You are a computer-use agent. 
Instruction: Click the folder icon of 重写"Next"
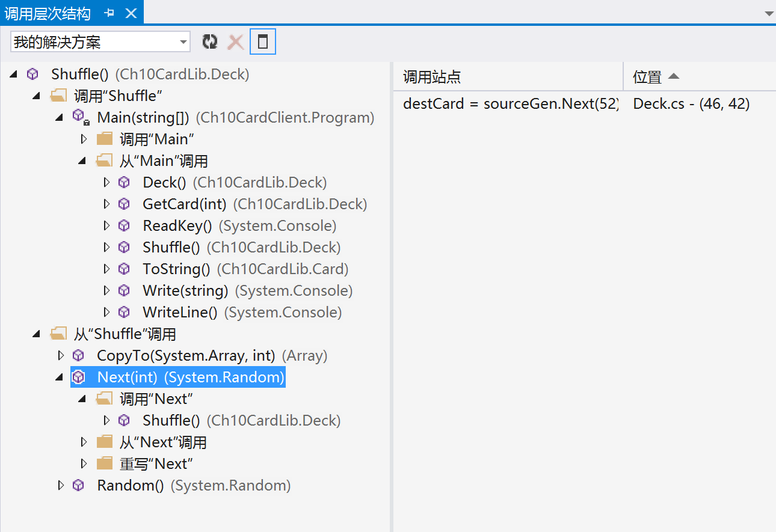click(105, 463)
